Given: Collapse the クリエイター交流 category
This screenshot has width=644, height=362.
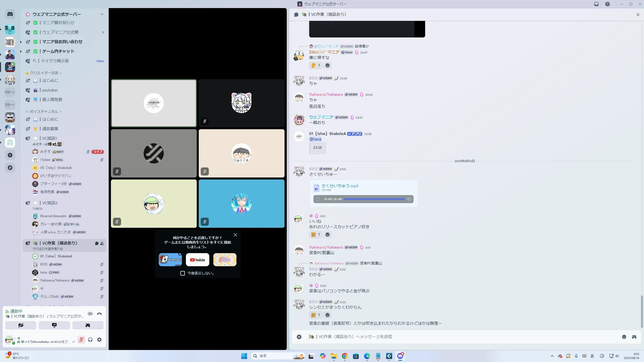Looking at the screenshot, I should [44, 73].
